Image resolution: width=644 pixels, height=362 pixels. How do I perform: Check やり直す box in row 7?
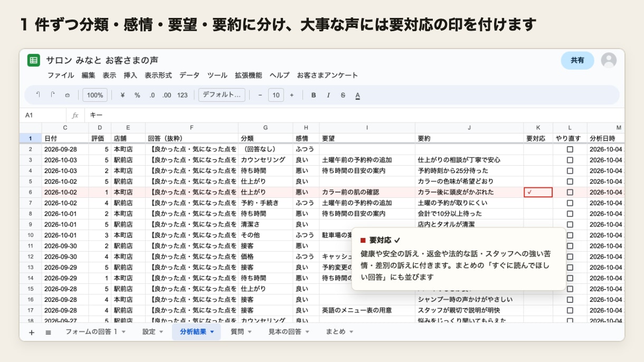(x=570, y=203)
